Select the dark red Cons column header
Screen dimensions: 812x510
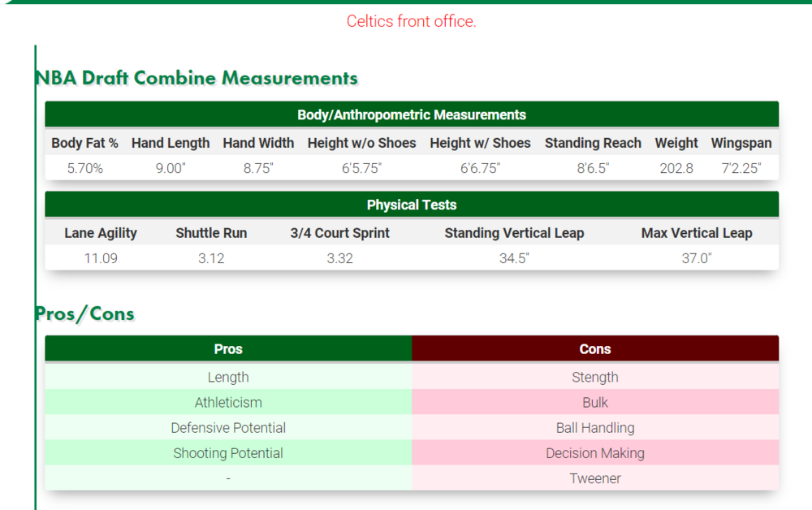pyautogui.click(x=595, y=348)
